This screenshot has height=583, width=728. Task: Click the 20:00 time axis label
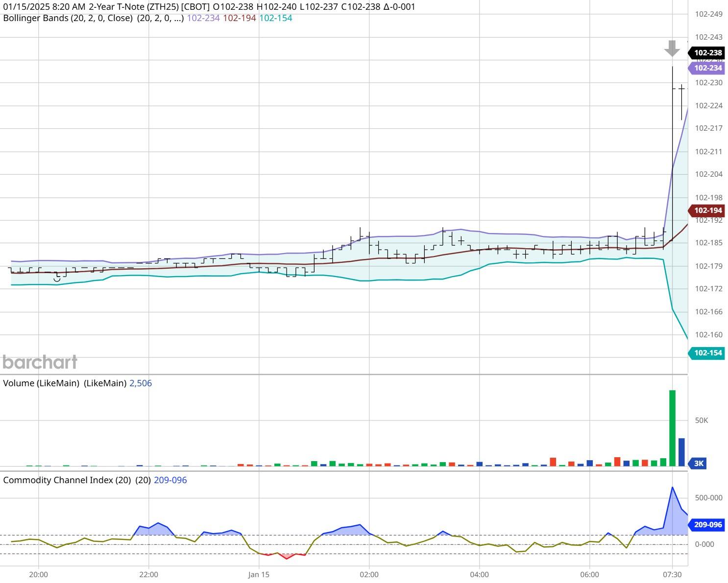[x=39, y=575]
